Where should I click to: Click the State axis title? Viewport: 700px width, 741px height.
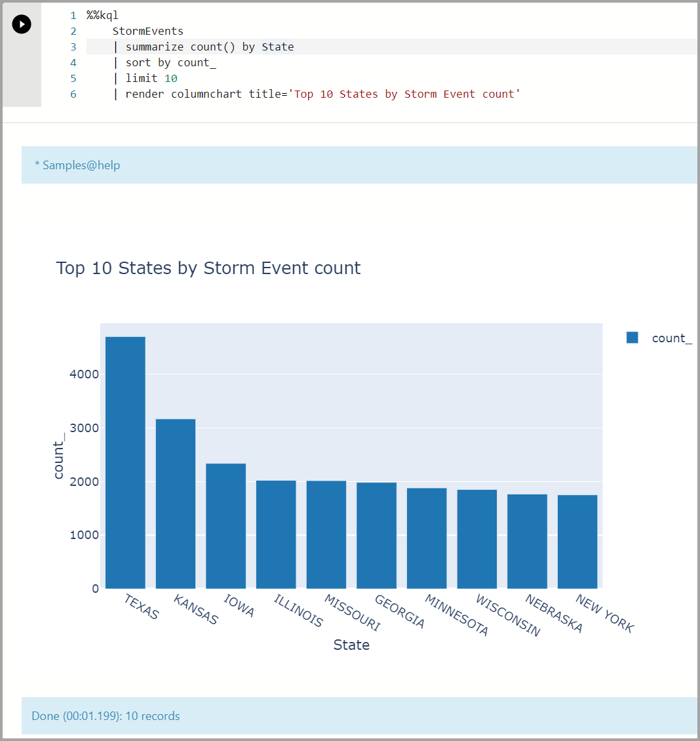(x=351, y=645)
